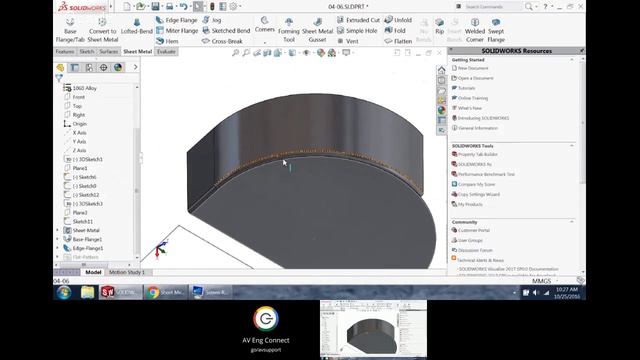
Task: Open the Windows Start button
Action: (64, 292)
